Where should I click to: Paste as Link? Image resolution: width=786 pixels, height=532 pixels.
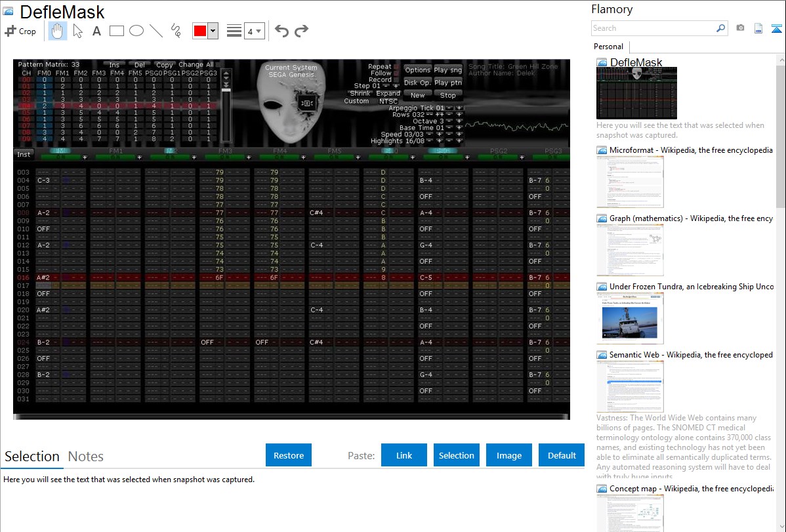[x=404, y=455]
